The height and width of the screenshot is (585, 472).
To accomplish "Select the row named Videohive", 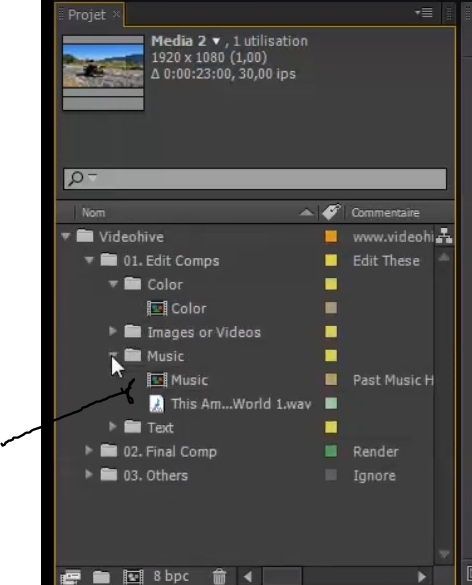I will [131, 237].
